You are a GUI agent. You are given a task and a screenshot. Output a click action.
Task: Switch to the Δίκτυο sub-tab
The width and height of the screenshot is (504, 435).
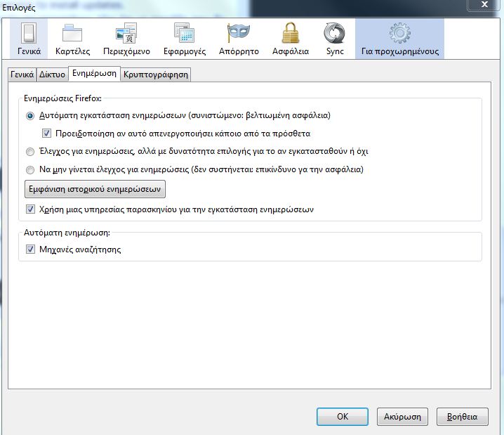52,74
